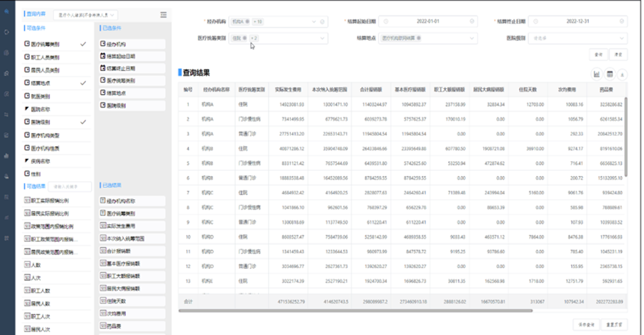Click the download icon above results table
This screenshot has width=644, height=335.
(x=622, y=74)
